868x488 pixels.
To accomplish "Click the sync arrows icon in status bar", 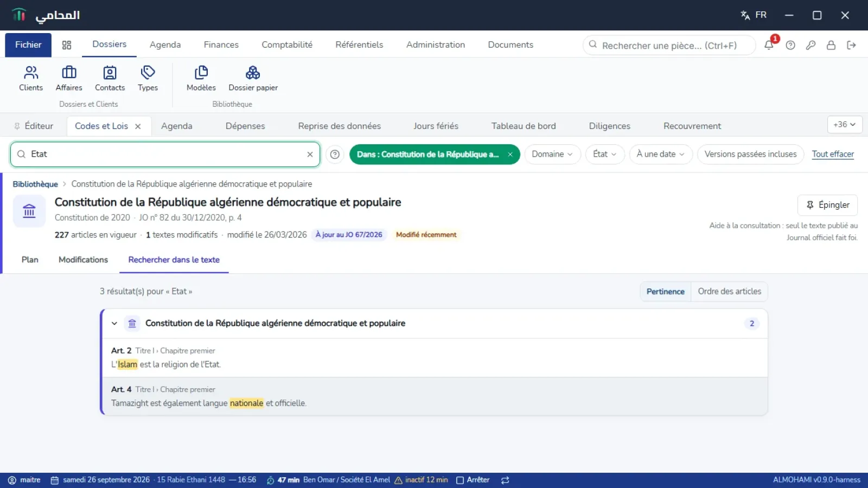I will click(505, 480).
